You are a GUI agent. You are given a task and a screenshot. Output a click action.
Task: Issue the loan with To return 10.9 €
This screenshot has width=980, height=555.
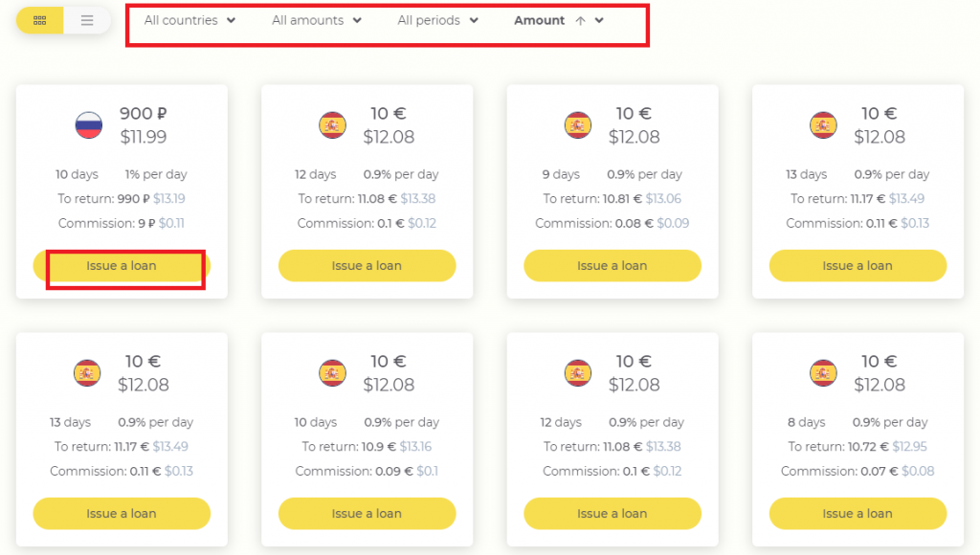click(367, 513)
